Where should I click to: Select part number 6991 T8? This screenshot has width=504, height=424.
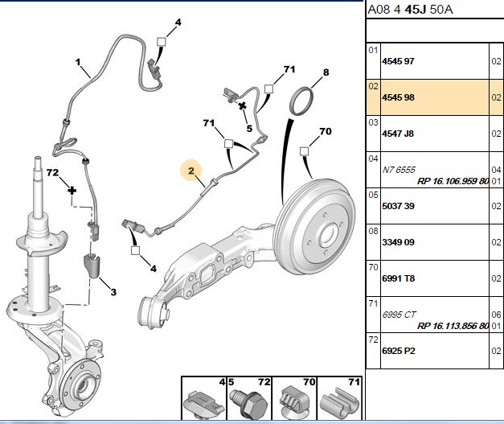point(398,278)
